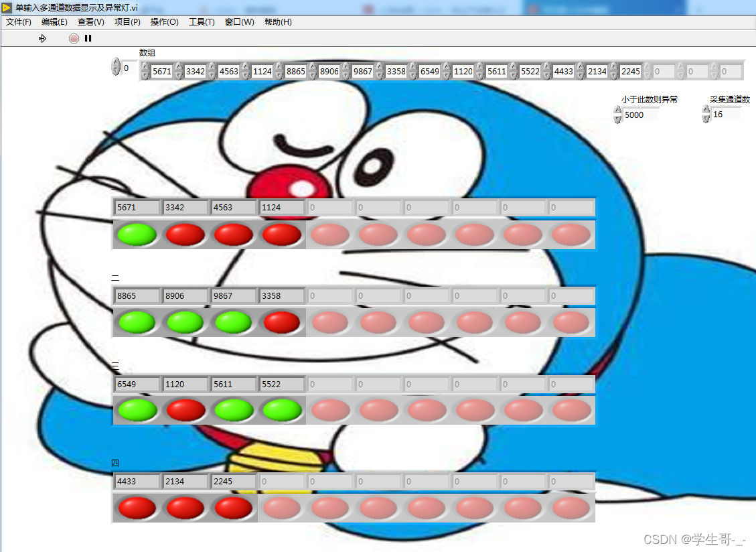756x552 pixels.
Task: Click the Run arrow toolbar icon
Action: [x=42, y=38]
